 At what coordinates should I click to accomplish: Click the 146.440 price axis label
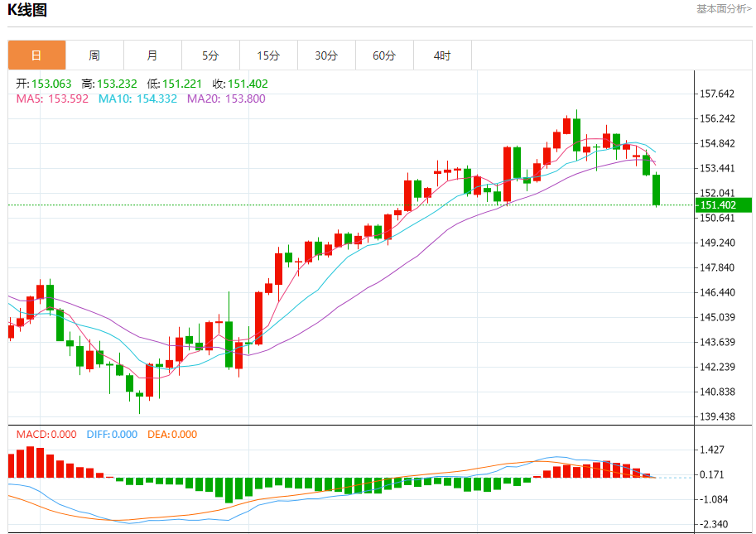(717, 292)
